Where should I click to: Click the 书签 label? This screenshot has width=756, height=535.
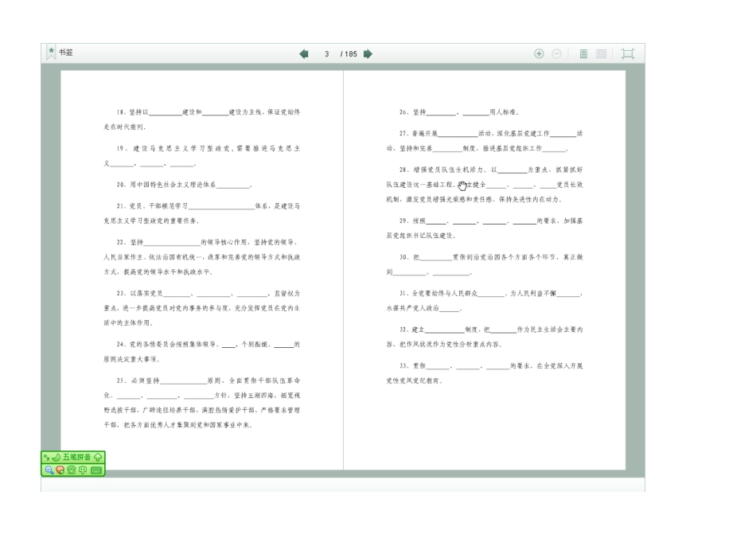[x=66, y=53]
